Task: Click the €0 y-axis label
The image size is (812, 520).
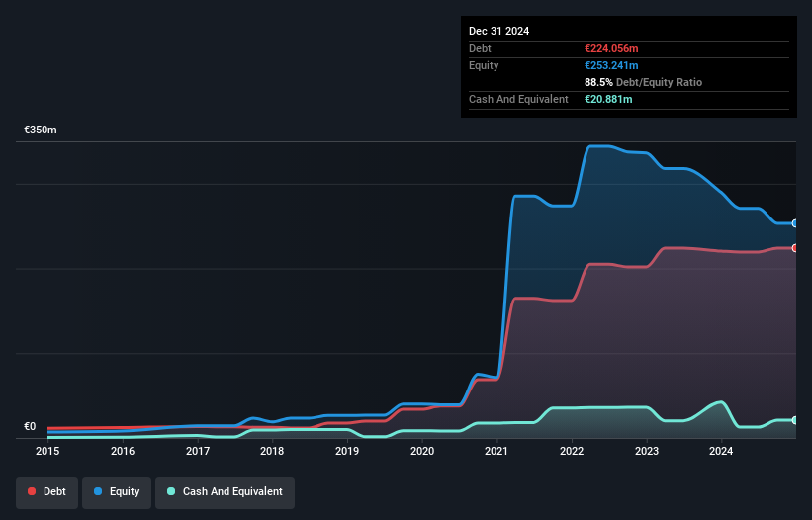Action: tap(30, 427)
